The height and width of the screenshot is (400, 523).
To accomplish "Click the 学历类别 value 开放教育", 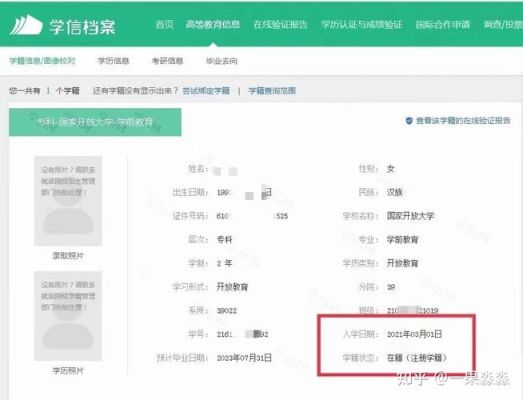I will pyautogui.click(x=403, y=263).
